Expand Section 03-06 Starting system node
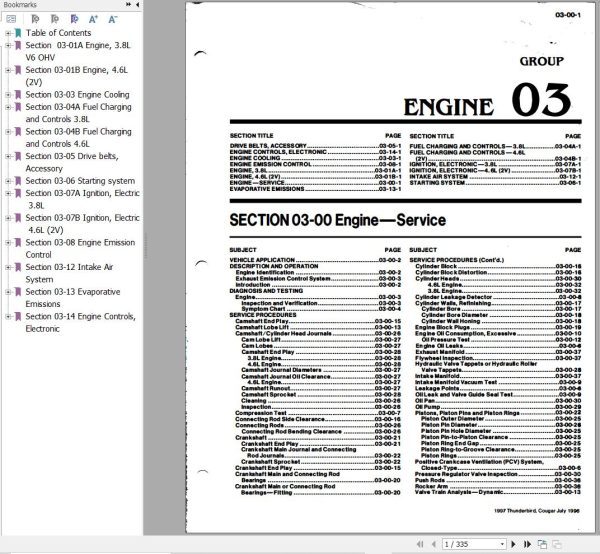The image size is (600, 554). pos(8,181)
